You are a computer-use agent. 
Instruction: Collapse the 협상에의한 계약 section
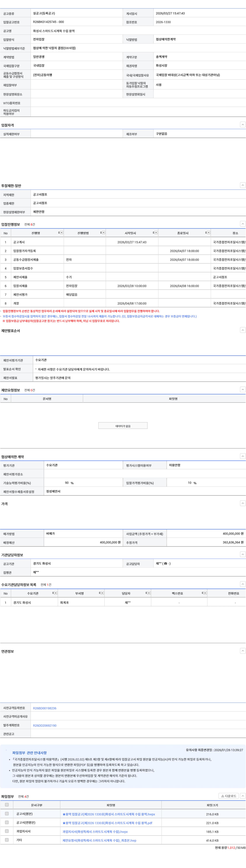[x=242, y=456]
